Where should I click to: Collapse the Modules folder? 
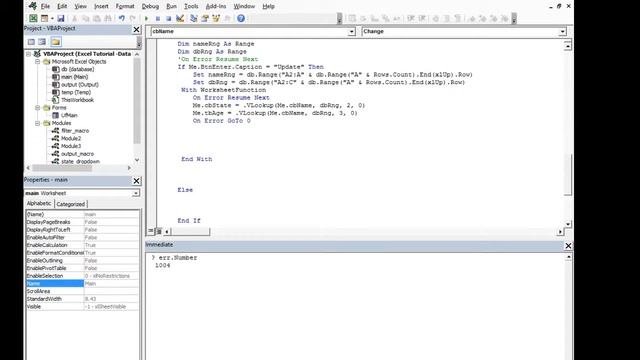tap(38, 123)
